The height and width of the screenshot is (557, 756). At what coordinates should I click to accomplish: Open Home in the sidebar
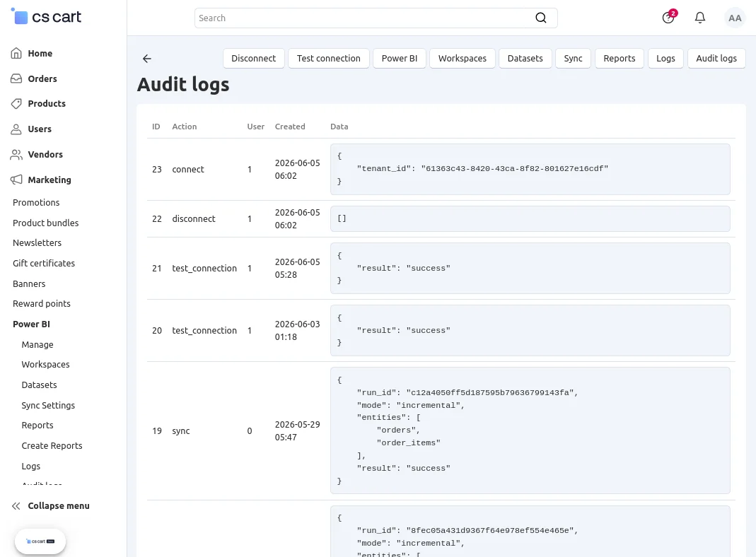pos(40,54)
